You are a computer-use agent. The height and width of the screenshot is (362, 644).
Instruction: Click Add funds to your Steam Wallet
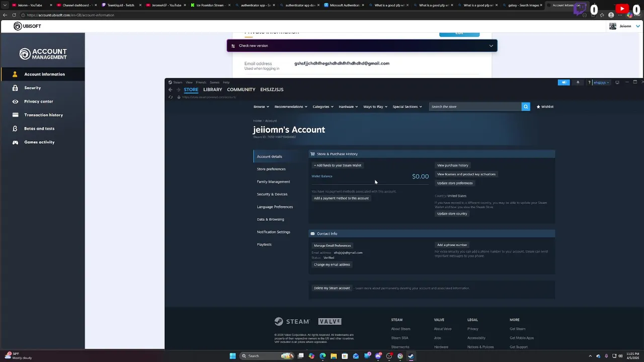pos(338,165)
